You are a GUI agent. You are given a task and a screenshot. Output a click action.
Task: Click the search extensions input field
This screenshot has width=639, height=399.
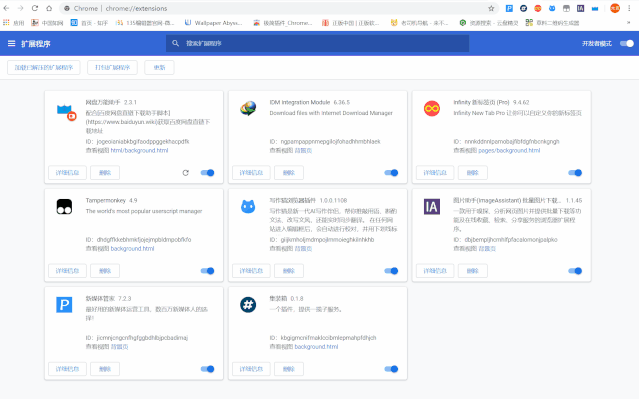(317, 43)
